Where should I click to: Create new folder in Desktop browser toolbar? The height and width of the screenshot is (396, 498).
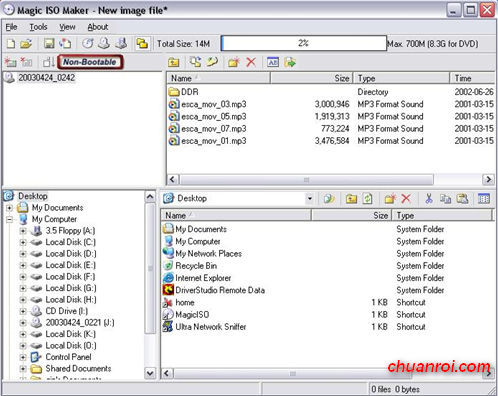click(390, 199)
